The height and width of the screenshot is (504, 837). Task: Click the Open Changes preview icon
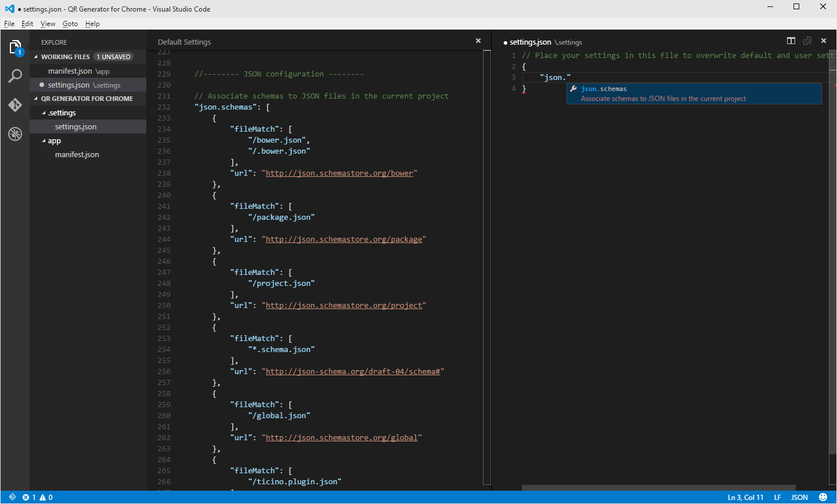[807, 41]
